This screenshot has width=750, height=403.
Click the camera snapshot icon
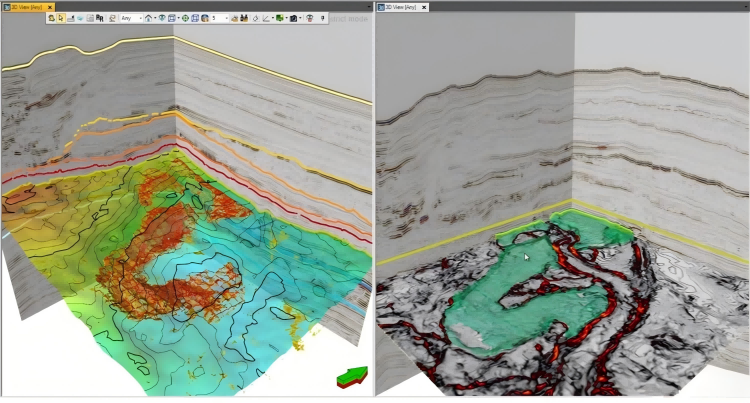tap(294, 18)
